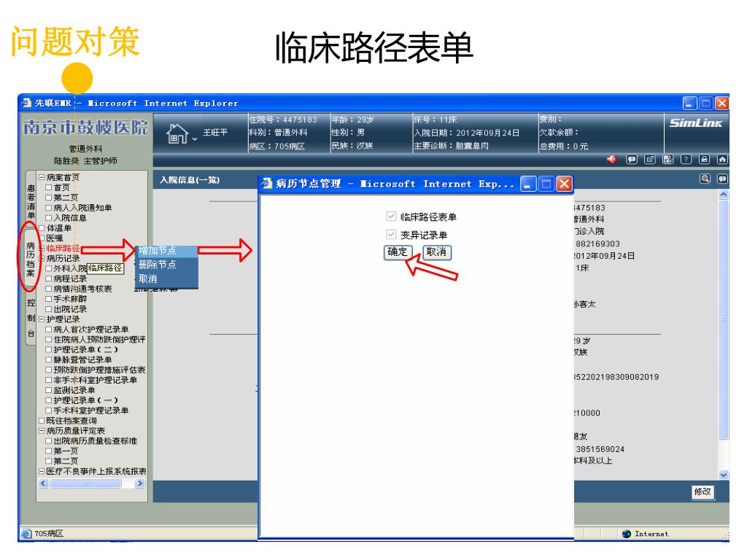The width and height of the screenshot is (747, 560).
Task: Select the 医嘱 tree item
Action: coord(54,238)
